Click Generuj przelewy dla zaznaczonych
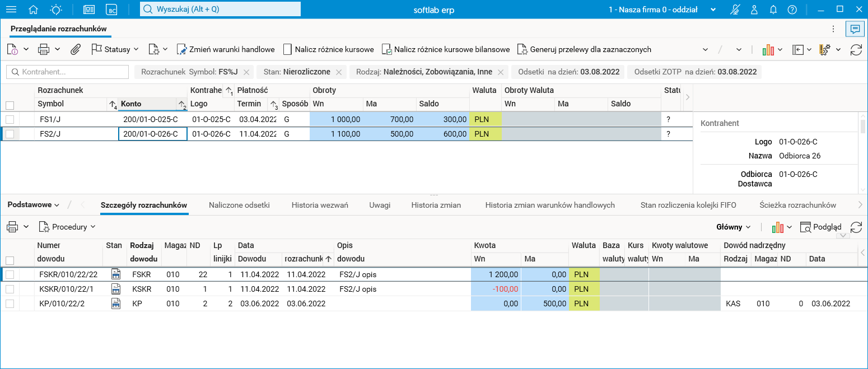 tap(584, 49)
